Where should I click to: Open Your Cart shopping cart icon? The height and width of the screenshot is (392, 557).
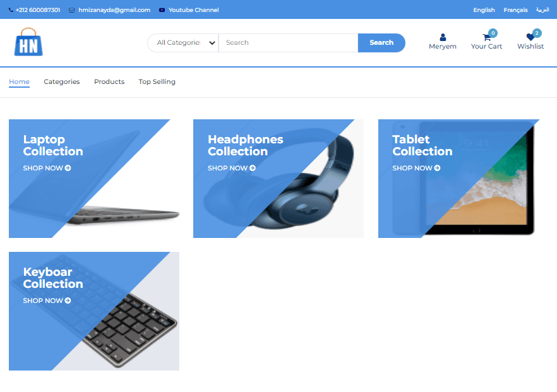(487, 37)
